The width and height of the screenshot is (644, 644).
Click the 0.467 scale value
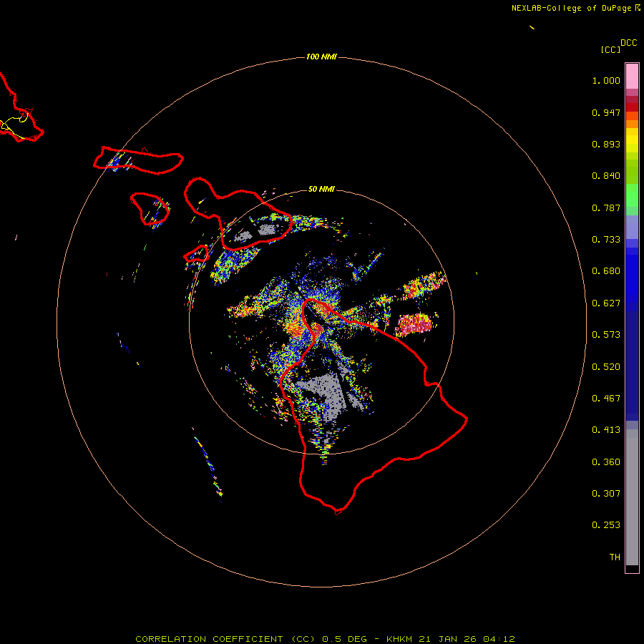tap(606, 399)
